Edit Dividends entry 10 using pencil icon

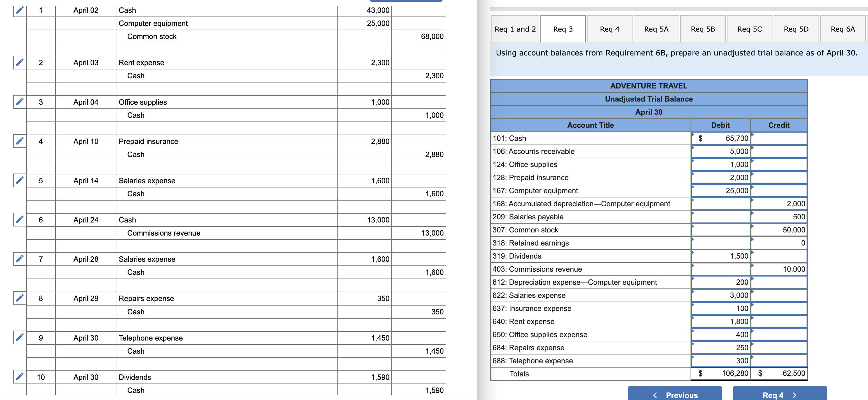click(20, 376)
